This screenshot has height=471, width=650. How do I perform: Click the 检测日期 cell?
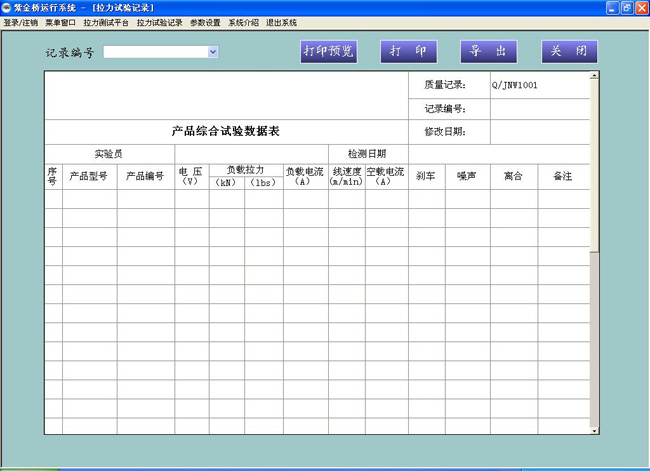coord(368,154)
